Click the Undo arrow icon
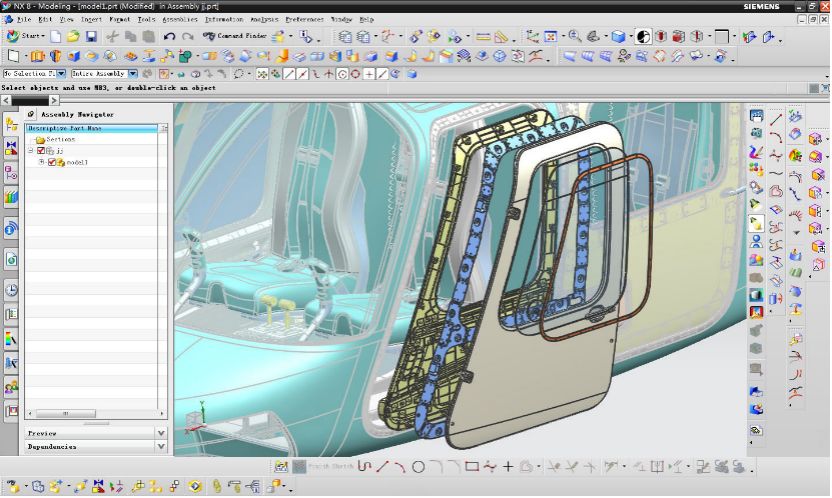The height and width of the screenshot is (498, 832). point(169,37)
